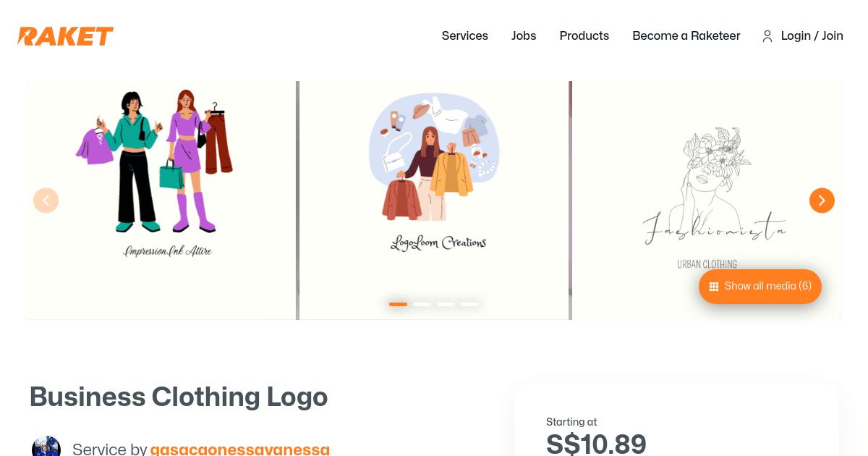Image resolution: width=868 pixels, height=456 pixels.
Task: Click the Business Clothing Logo heading
Action: coord(179,397)
